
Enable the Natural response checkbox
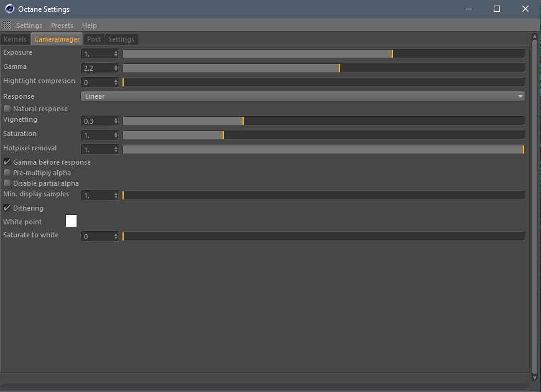point(7,109)
